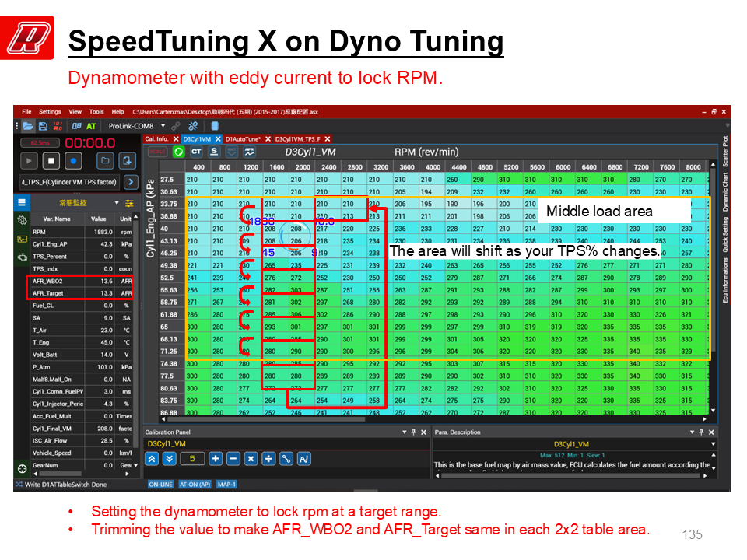The image size is (747, 560).
Task: Toggle the S button in map toolbar
Action: tap(214, 152)
